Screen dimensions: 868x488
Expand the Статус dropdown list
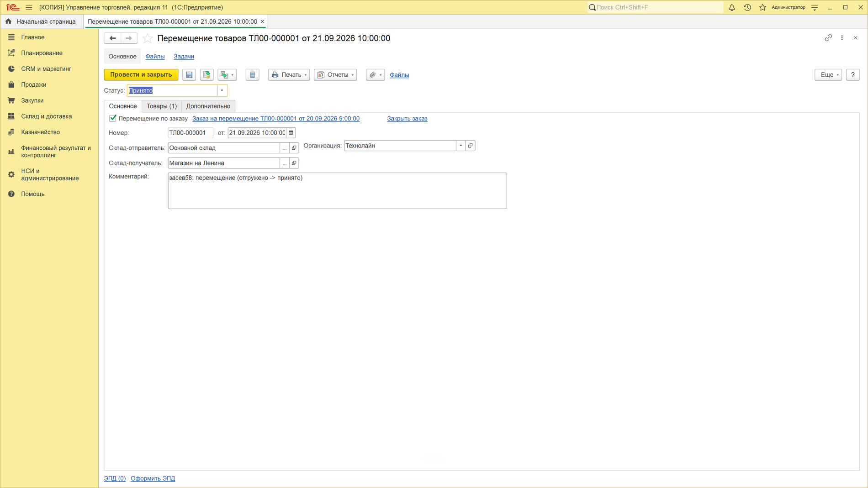click(222, 90)
